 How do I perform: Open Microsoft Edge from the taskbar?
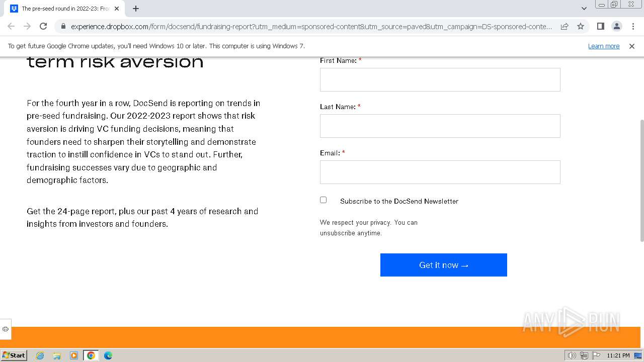point(108,355)
